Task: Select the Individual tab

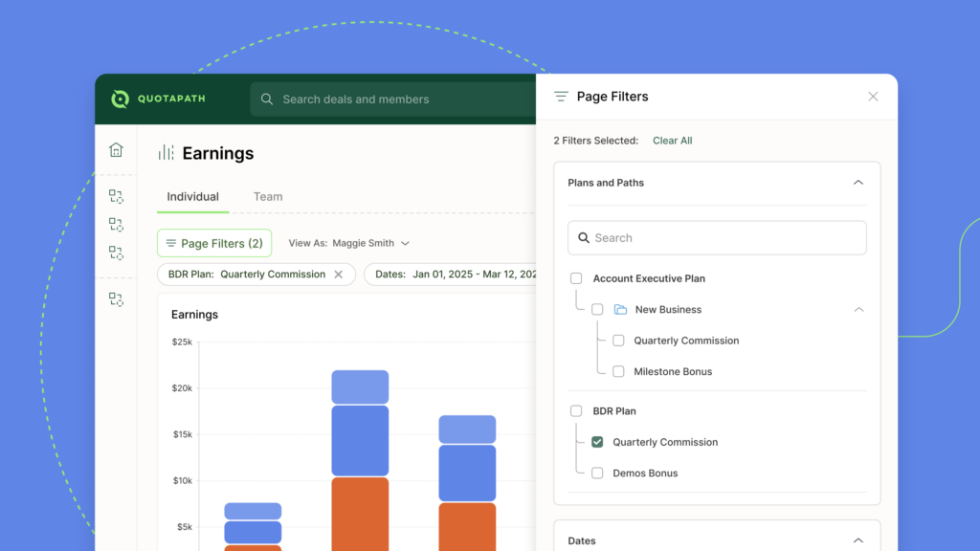Action: 192,197
